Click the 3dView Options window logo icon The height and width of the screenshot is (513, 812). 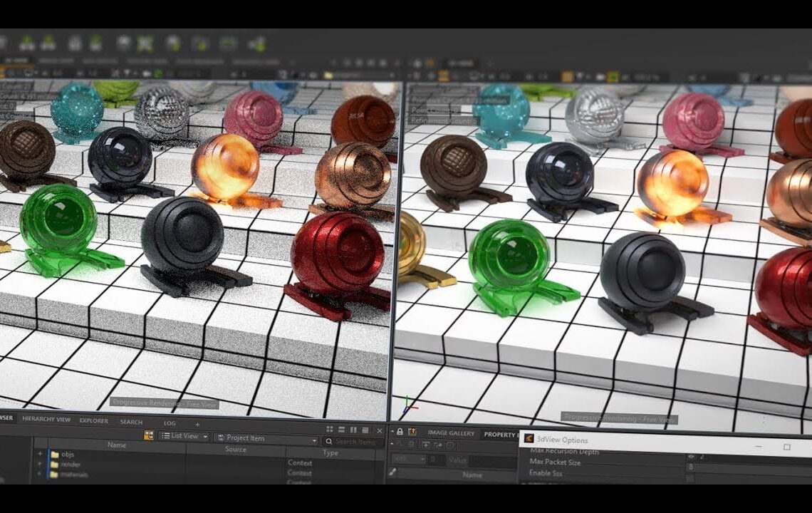point(528,440)
